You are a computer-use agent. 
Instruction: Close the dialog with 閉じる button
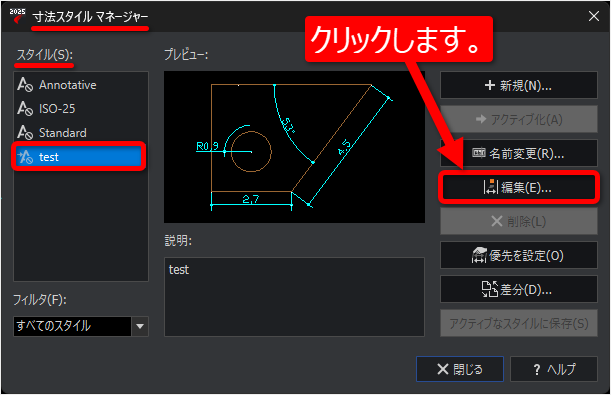click(x=460, y=369)
